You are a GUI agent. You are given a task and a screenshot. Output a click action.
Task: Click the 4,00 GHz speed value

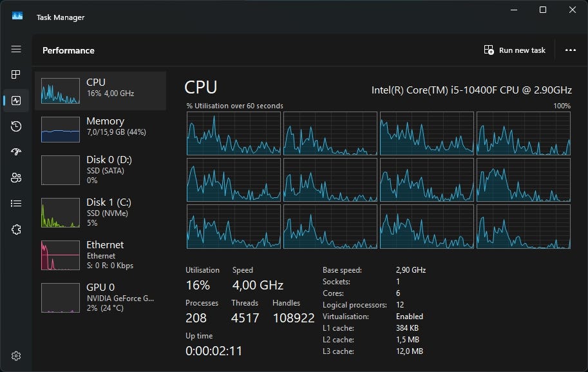tap(258, 286)
